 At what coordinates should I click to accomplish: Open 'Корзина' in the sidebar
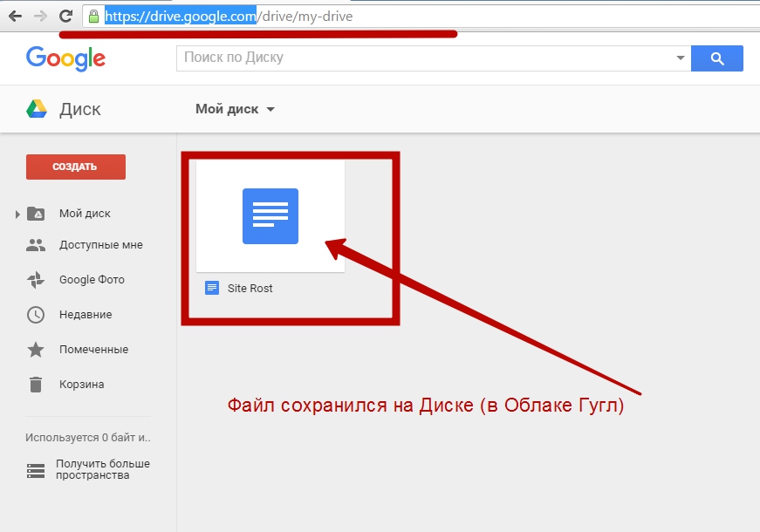tap(81, 385)
